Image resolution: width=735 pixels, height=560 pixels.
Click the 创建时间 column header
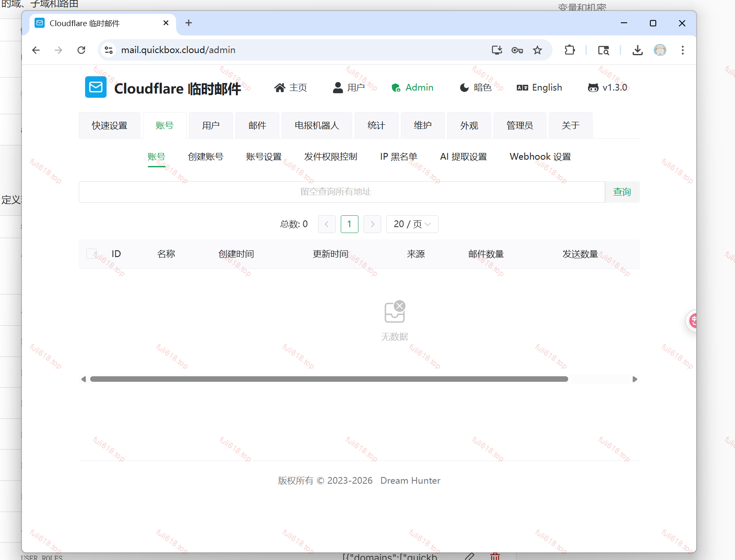point(236,254)
